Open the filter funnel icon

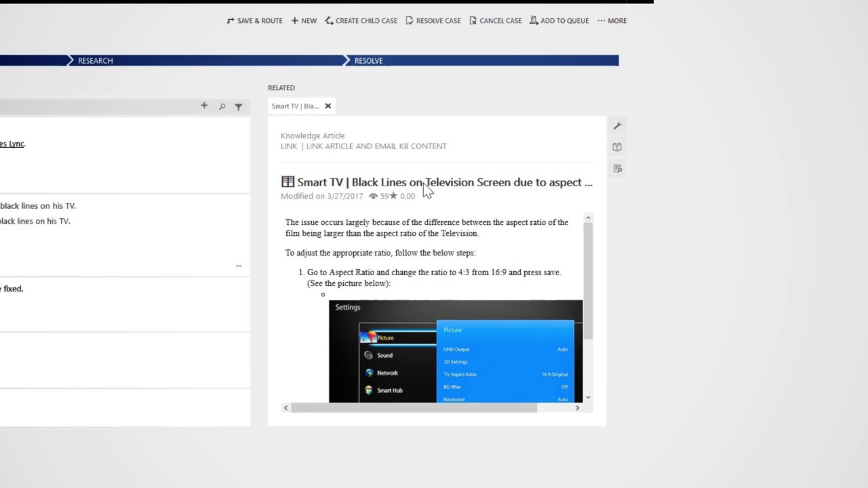(x=239, y=106)
